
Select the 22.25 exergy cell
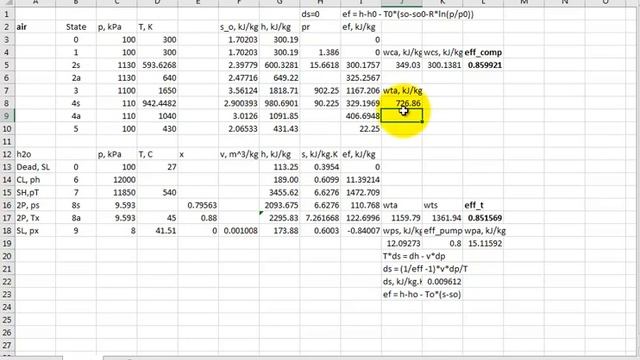(361, 129)
